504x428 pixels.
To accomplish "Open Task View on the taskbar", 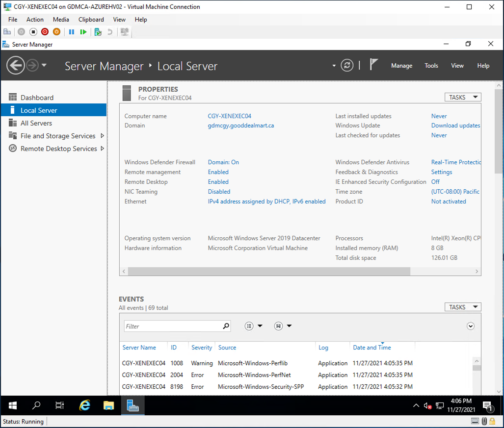I will (60, 405).
